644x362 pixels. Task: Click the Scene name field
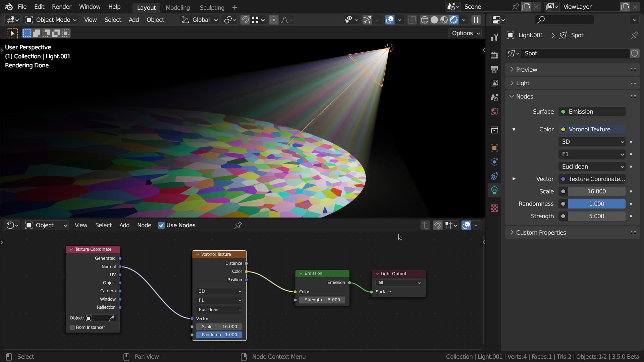[486, 7]
